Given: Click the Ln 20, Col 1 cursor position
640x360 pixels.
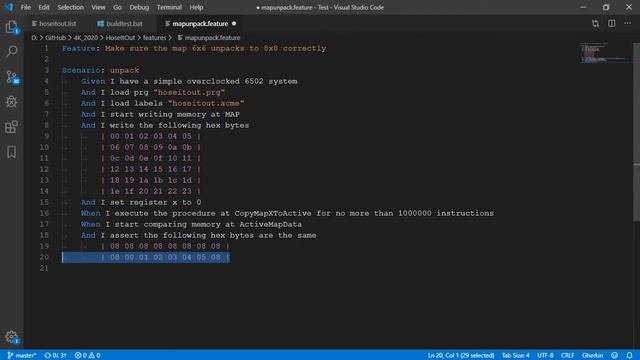Looking at the screenshot, I should (461, 356).
